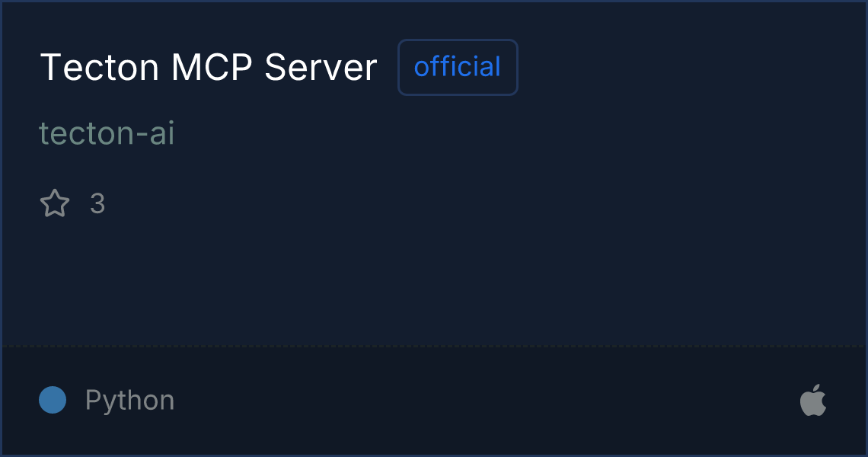Click the official badge
This screenshot has width=868, height=457.
point(458,67)
